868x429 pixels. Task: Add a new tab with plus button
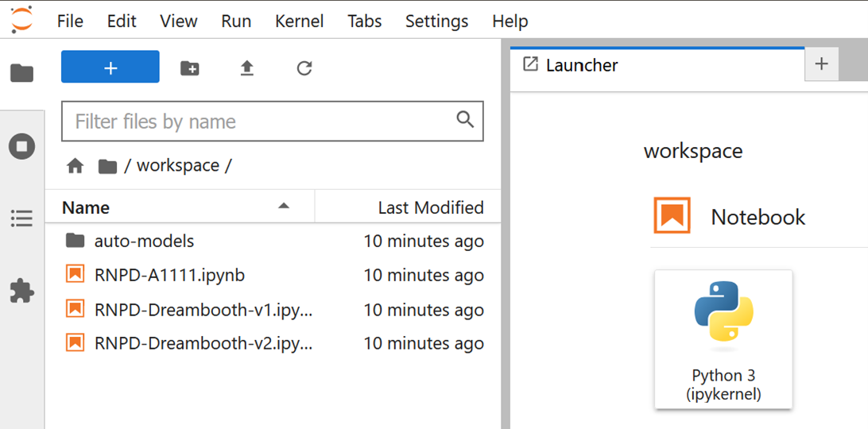822,64
